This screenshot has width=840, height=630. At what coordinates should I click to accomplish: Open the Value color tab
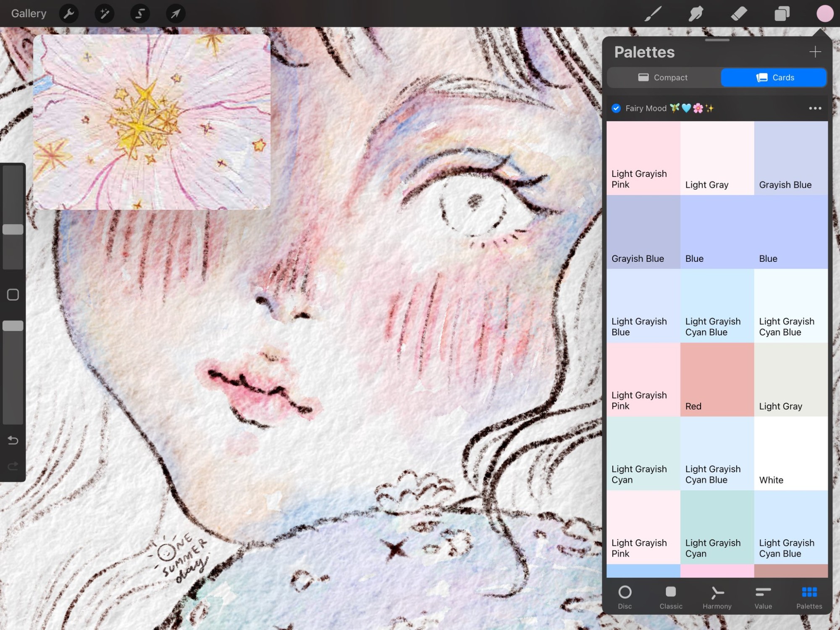click(763, 597)
